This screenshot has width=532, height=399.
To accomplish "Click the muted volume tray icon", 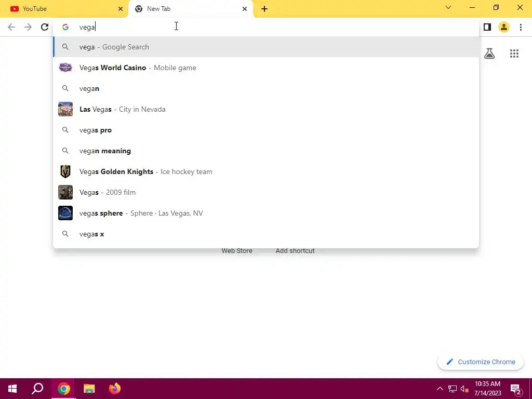I will [464, 389].
